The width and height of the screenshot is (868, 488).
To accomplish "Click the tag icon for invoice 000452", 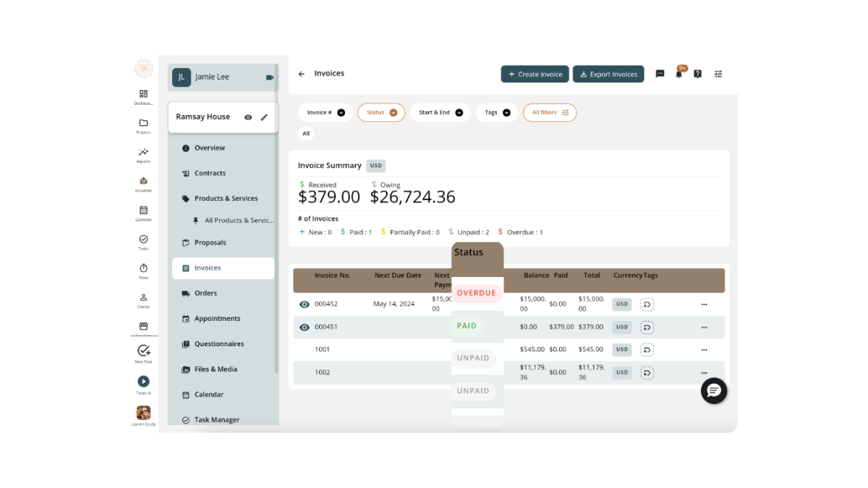I will (647, 304).
